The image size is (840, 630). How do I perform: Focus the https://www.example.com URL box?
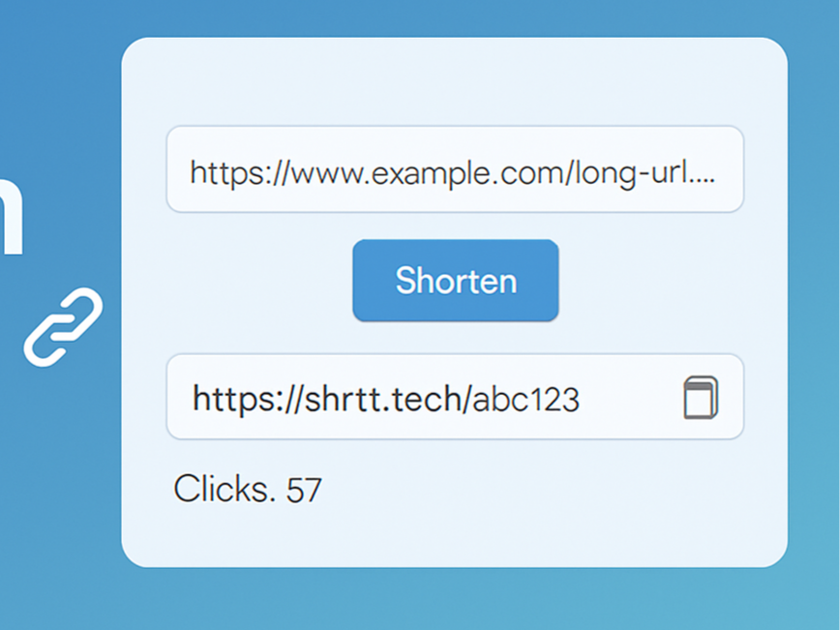(455, 169)
